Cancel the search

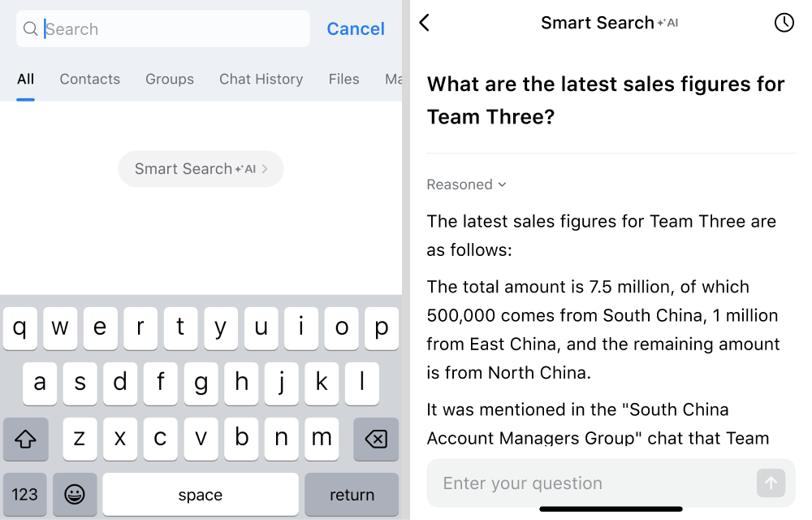[x=356, y=29]
